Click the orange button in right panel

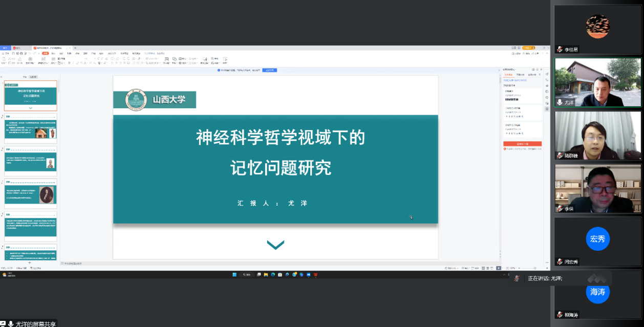point(522,144)
